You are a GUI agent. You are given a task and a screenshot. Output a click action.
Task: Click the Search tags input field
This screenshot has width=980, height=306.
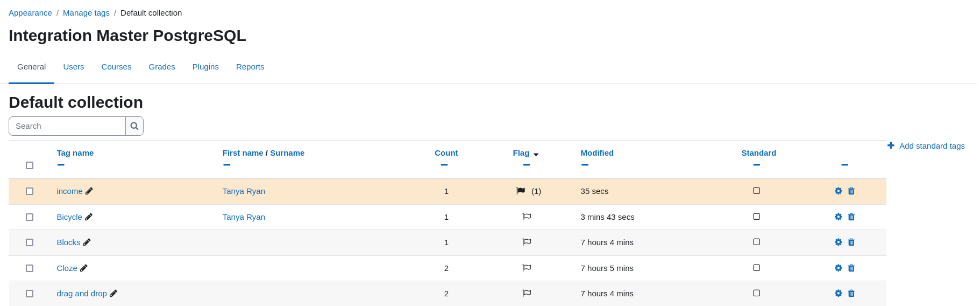point(67,126)
